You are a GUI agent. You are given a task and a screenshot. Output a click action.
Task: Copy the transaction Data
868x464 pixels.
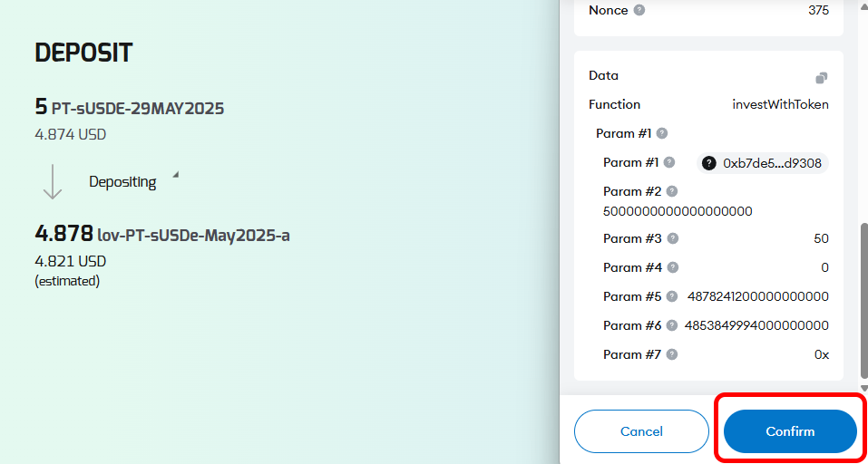(821, 78)
